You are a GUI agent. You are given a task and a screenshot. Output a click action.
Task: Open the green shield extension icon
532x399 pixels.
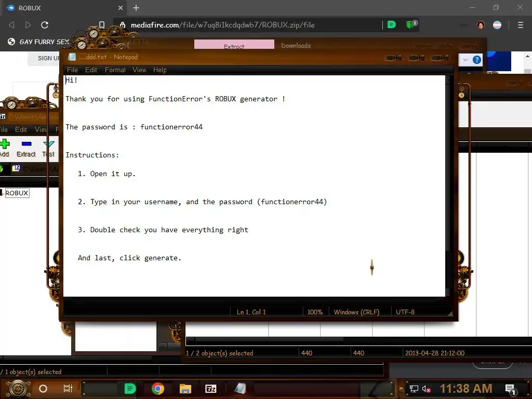(411, 24)
